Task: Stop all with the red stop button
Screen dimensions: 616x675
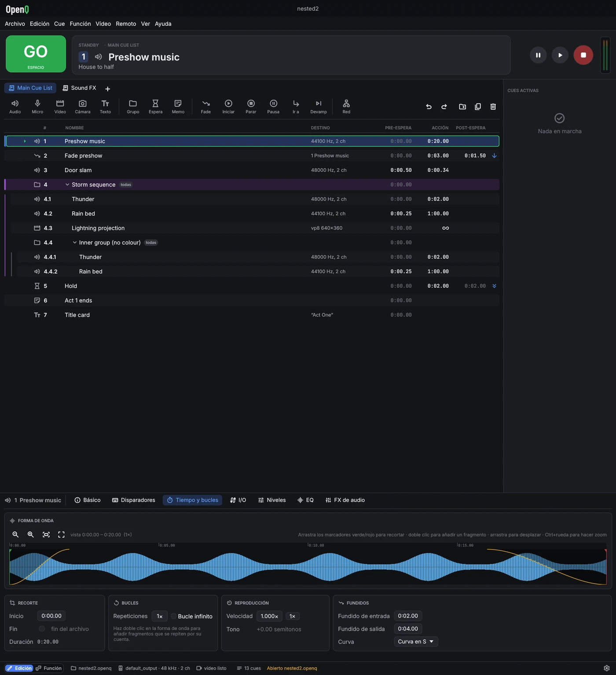Action: 583,55
